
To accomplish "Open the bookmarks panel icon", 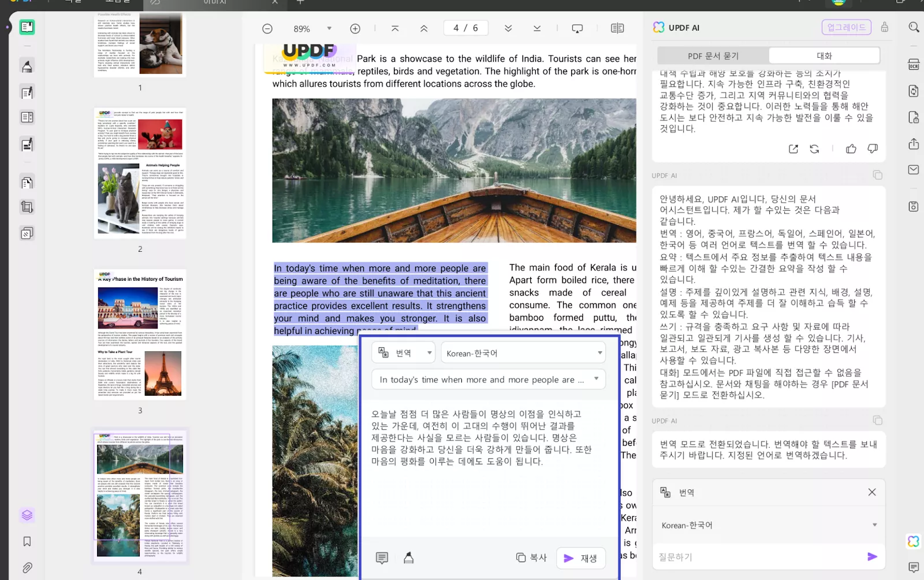I will 27,541.
